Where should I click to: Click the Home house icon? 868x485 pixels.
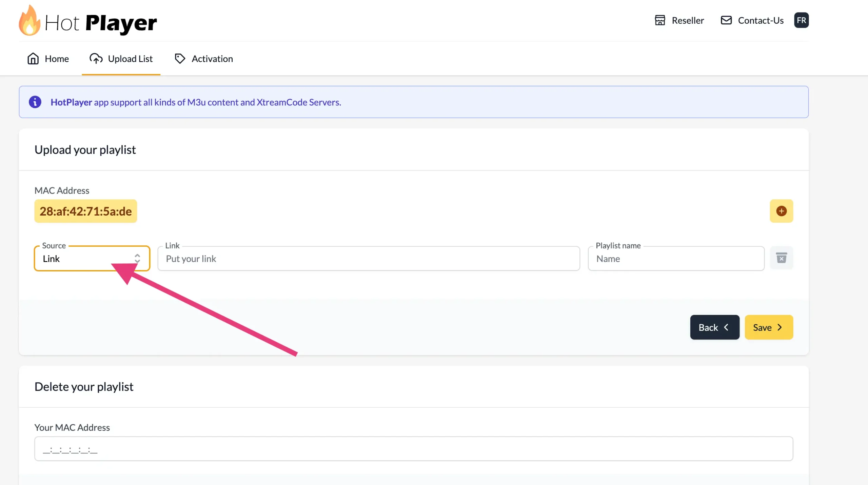[33, 59]
